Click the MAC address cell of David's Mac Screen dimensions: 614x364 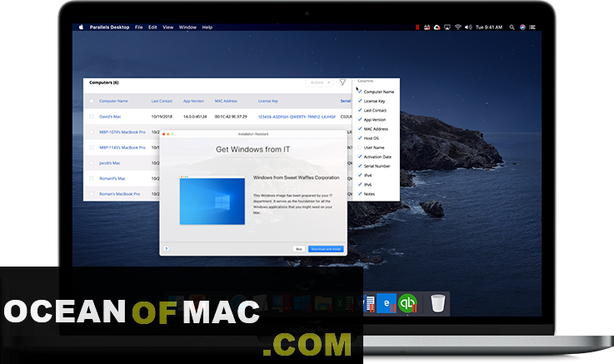(231, 117)
